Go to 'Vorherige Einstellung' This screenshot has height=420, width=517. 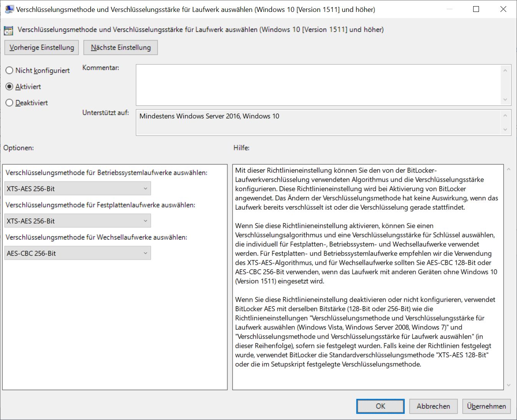[x=42, y=48]
